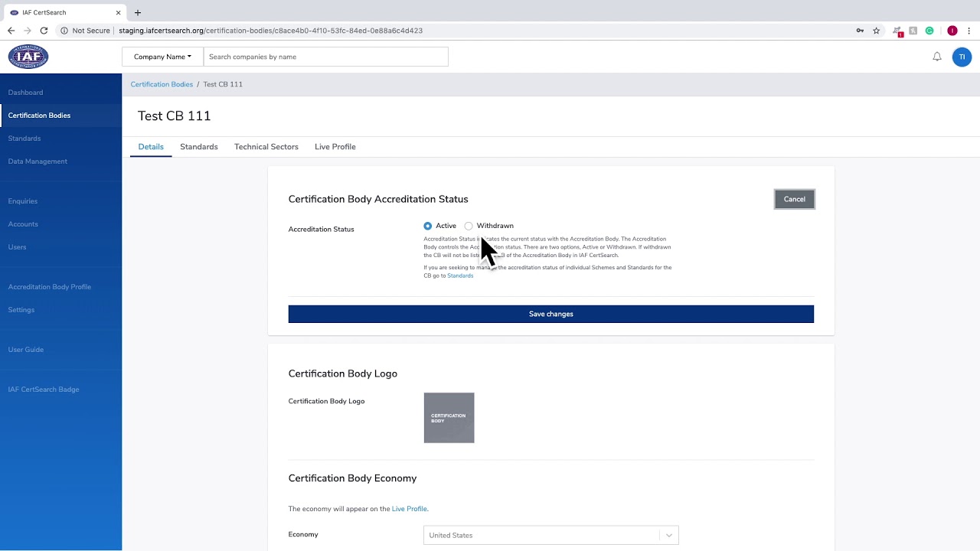This screenshot has width=980, height=551.
Task: Open new browser tab with plus
Action: (x=138, y=12)
